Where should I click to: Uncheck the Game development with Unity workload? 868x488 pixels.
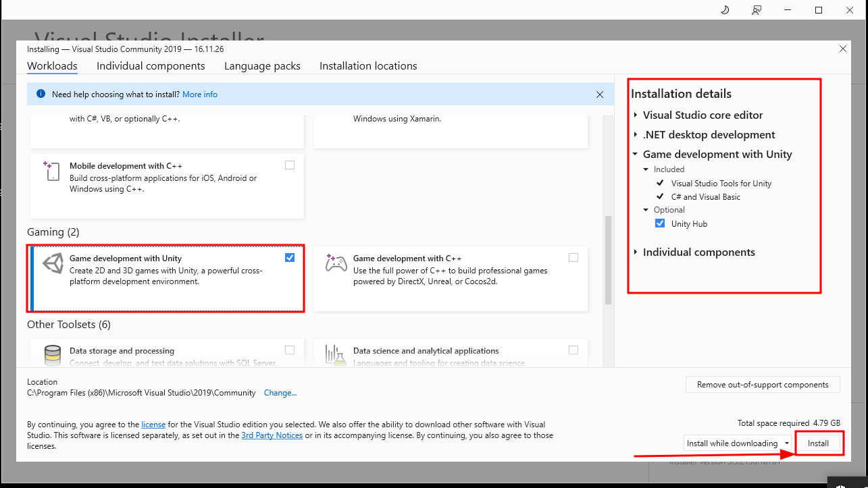(290, 257)
